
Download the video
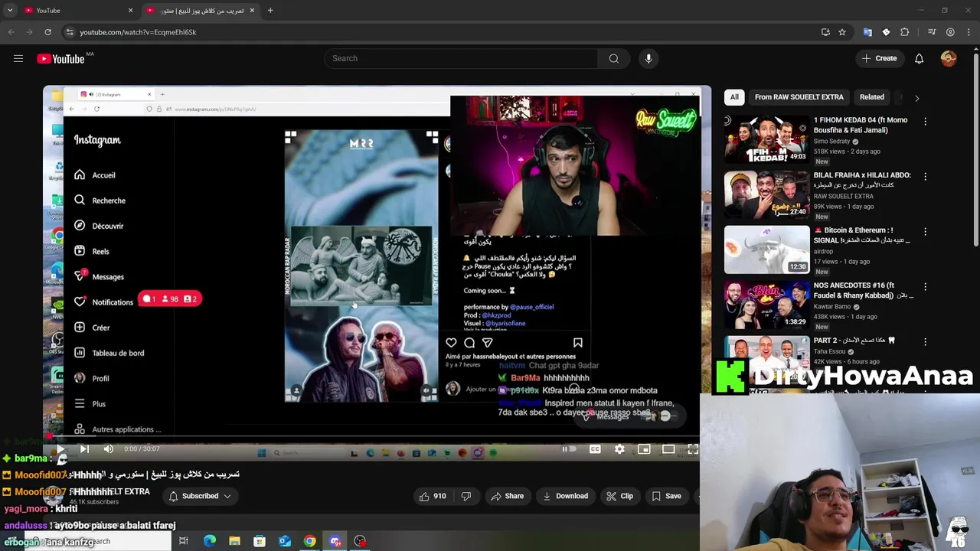point(565,496)
